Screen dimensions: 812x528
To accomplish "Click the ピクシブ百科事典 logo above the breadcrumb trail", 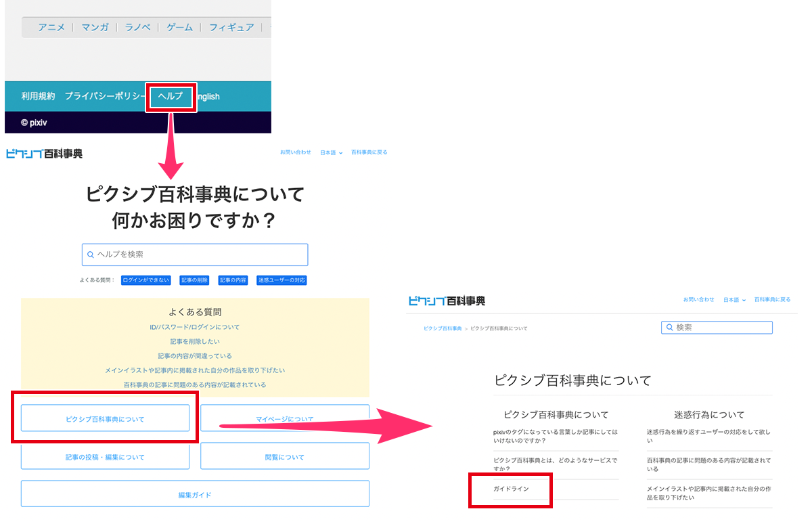I will 447,301.
